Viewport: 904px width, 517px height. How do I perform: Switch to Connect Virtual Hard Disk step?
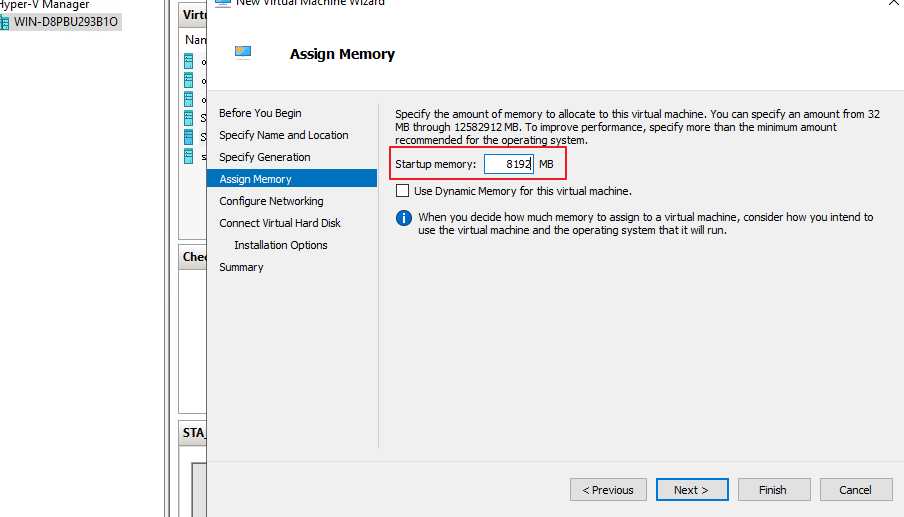pyautogui.click(x=281, y=223)
